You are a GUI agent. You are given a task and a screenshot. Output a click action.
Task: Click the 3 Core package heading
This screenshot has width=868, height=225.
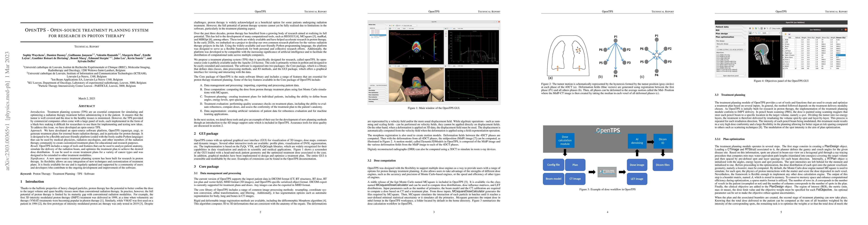point(206,166)
